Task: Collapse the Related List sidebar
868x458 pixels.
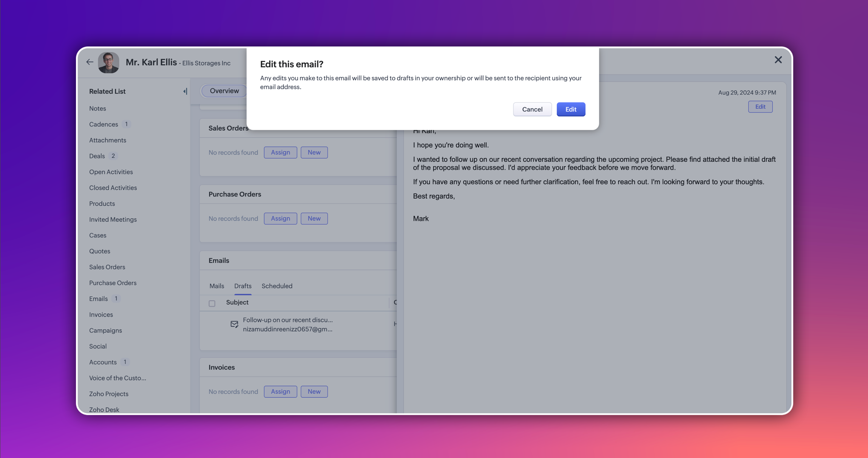Action: click(x=185, y=91)
